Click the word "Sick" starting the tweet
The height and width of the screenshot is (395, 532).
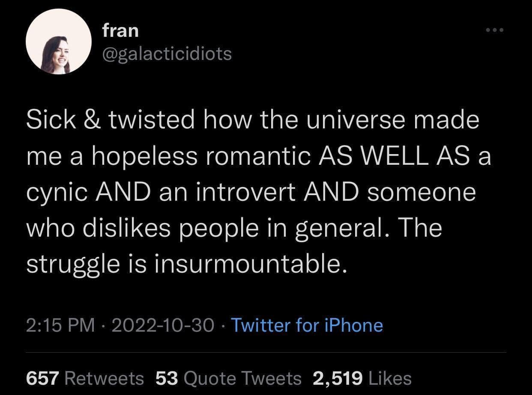coord(45,120)
